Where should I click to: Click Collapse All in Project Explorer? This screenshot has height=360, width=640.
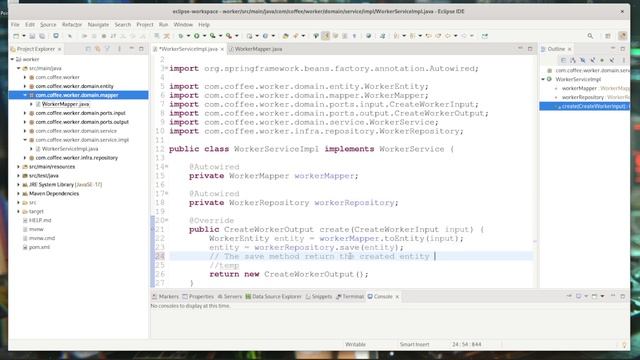pos(88,49)
